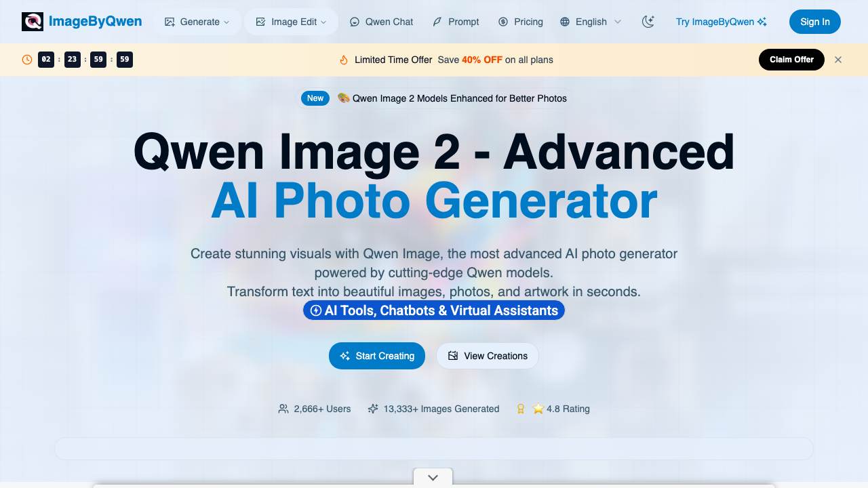Click the globe language icon
868x488 pixels.
click(565, 22)
